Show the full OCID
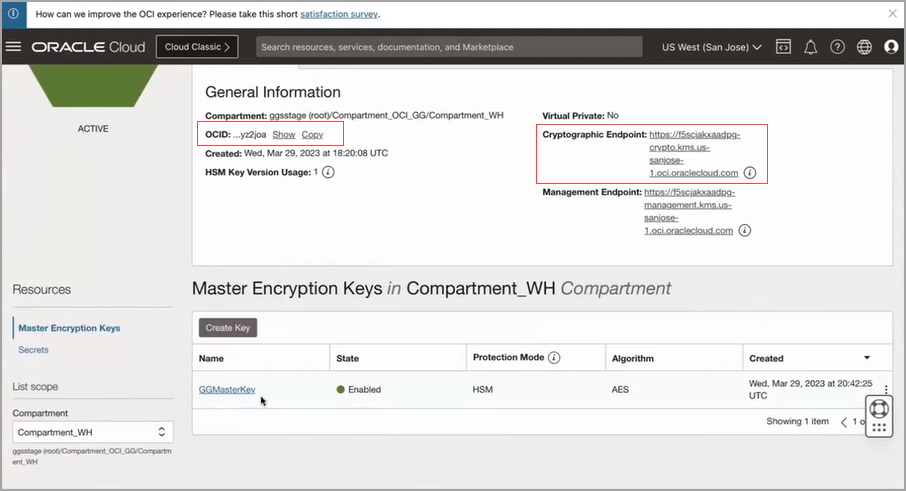The height and width of the screenshot is (491, 906). (284, 134)
